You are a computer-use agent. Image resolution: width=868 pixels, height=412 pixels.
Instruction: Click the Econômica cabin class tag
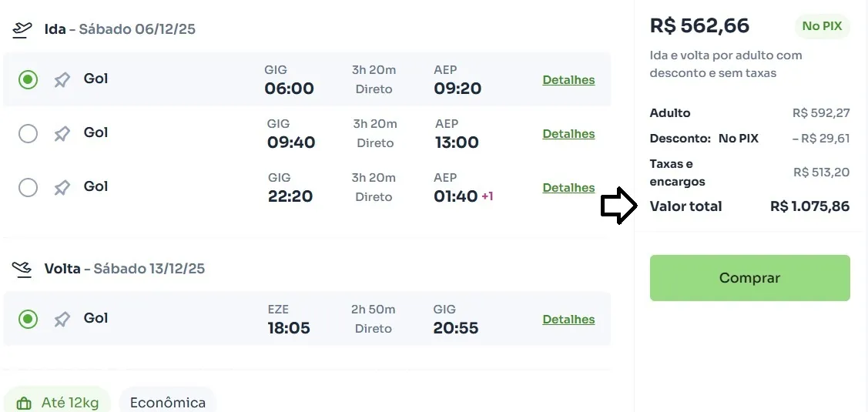pos(168,402)
